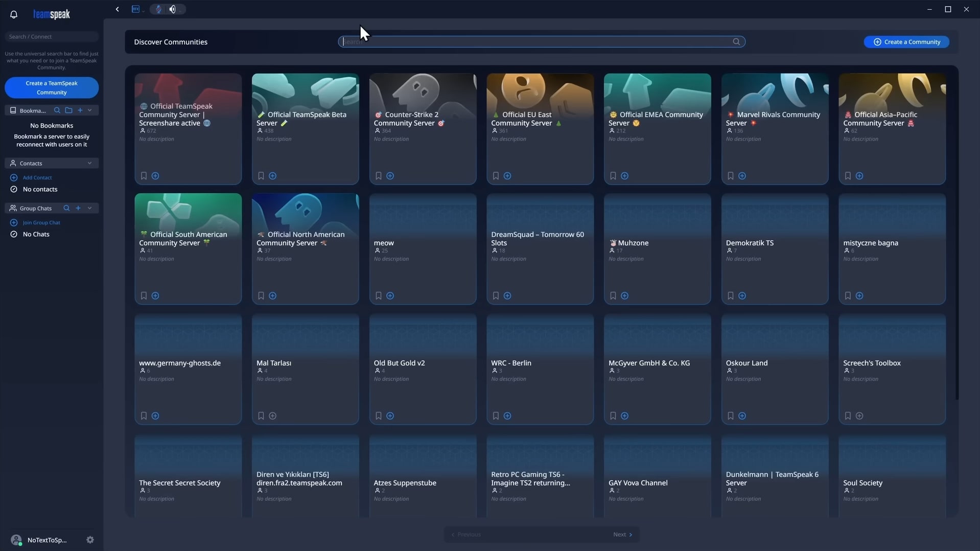
Task: Join Counter-Strike 2 Community Server plus icon
Action: 390,176
